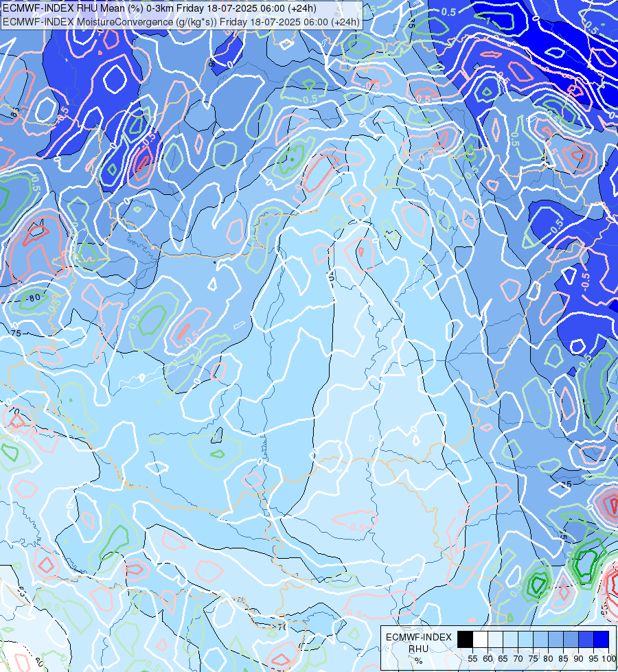
Task: Click the legend tick label 95
Action: pos(593,659)
